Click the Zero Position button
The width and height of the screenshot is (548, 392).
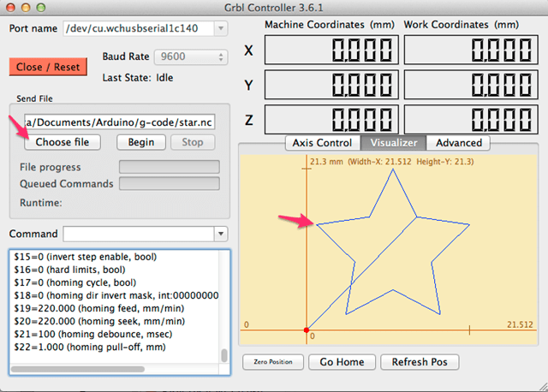(273, 362)
